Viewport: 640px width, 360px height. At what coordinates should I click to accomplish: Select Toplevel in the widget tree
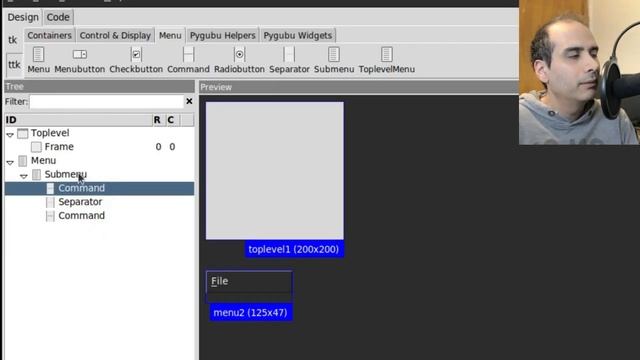coord(50,133)
